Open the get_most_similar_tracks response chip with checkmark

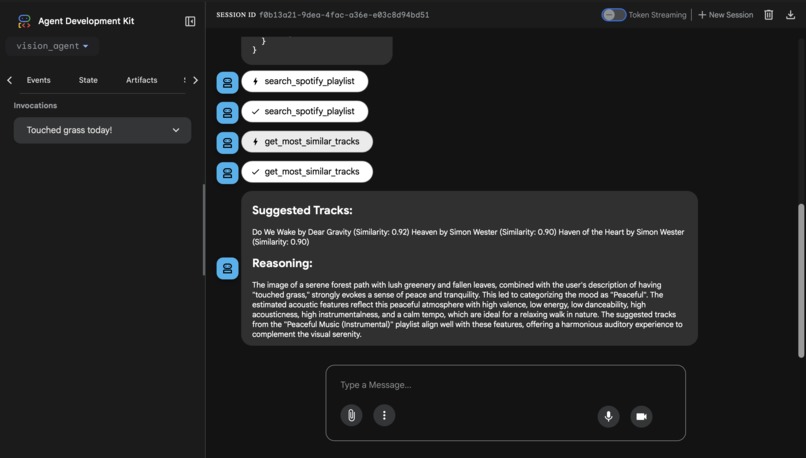point(307,172)
